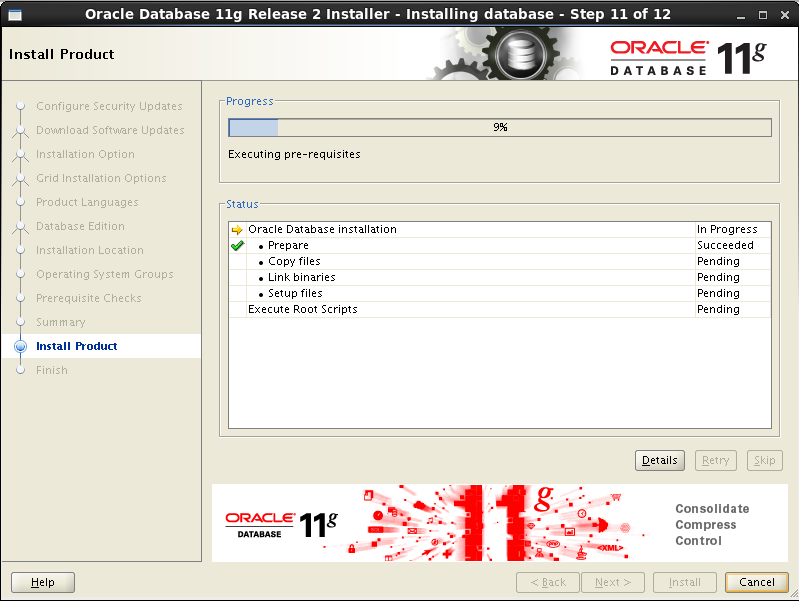Click the Skip button

tap(764, 460)
